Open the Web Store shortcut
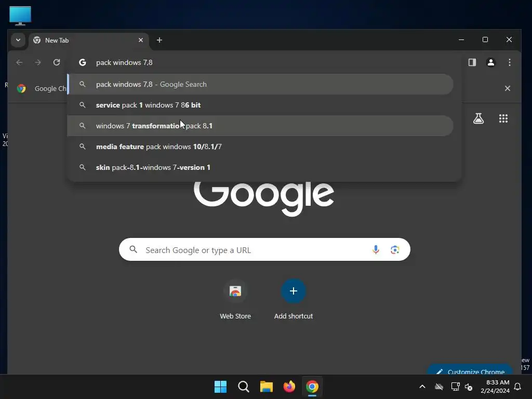 (235, 299)
